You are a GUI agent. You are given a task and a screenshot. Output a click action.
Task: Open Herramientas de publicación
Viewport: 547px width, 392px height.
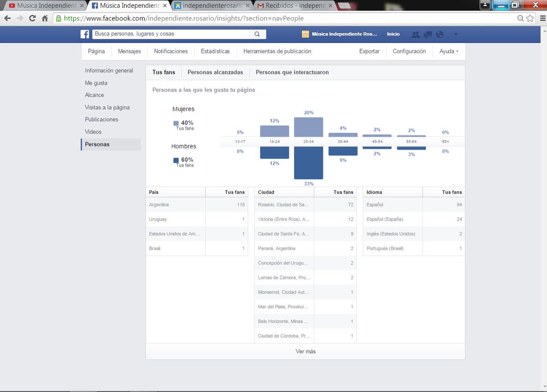(x=277, y=51)
